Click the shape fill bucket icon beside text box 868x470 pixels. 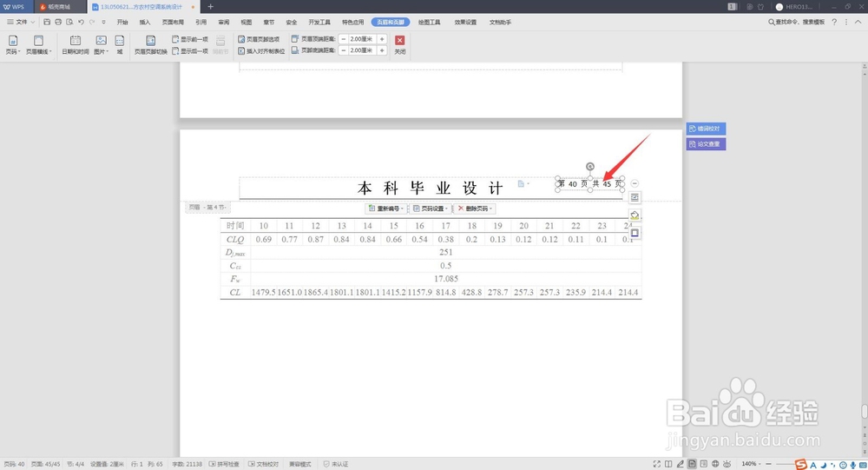tap(635, 215)
